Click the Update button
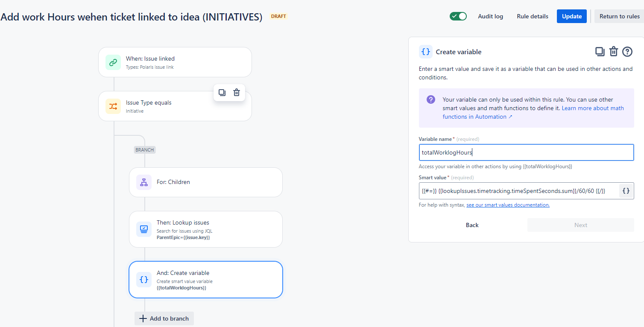 572,16
